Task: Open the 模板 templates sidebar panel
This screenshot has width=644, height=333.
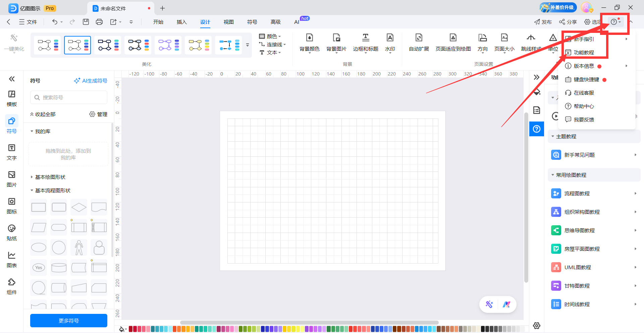Action: (12, 98)
